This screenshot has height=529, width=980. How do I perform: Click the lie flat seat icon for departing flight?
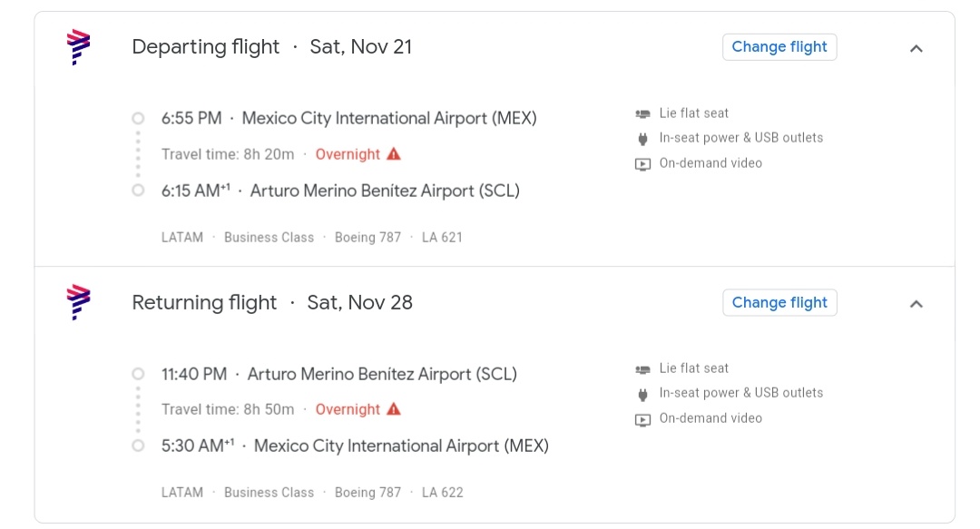(643, 113)
